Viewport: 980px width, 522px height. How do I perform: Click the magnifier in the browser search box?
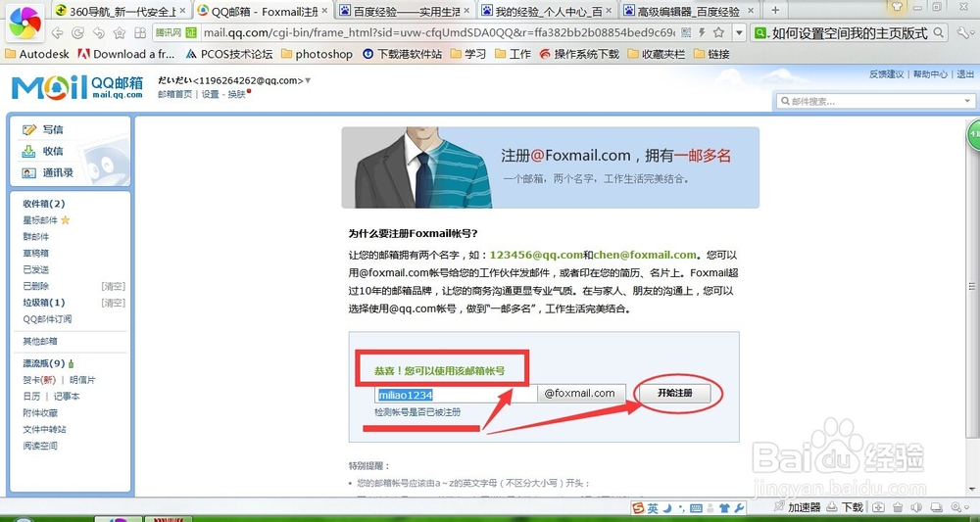938,33
